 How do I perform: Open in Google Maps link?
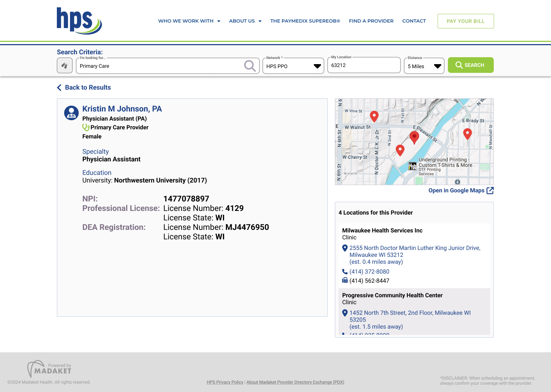(461, 191)
